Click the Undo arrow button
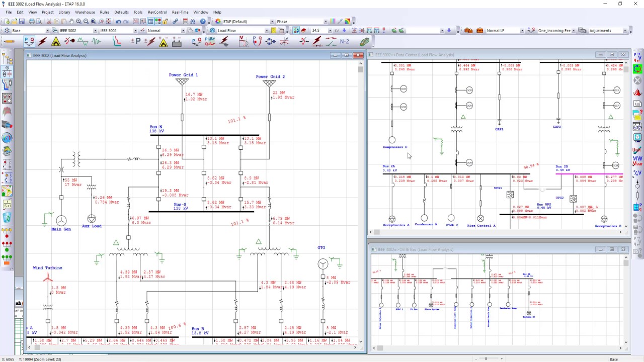Image resolution: width=644 pixels, height=362 pixels. tap(118, 22)
